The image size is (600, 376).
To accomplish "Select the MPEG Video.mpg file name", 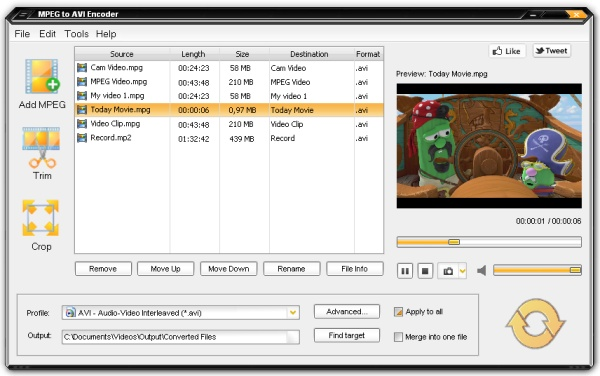I will click(119, 81).
